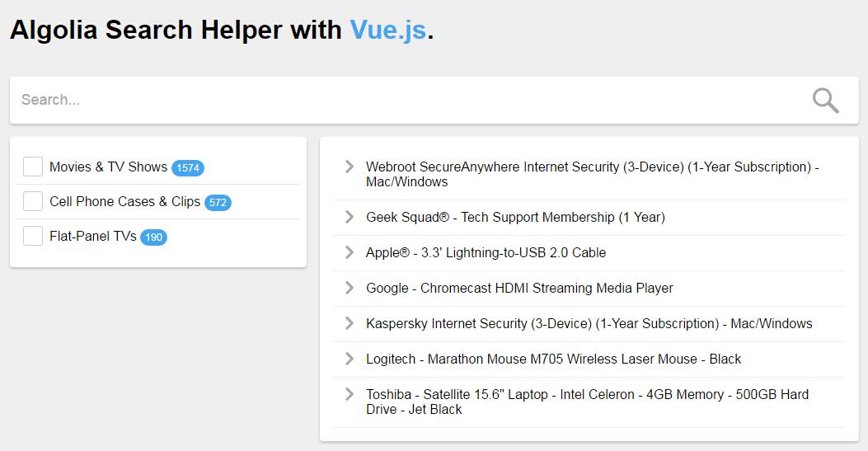Click the 190 count badge
Screen dimensions: 868x451
pos(153,237)
